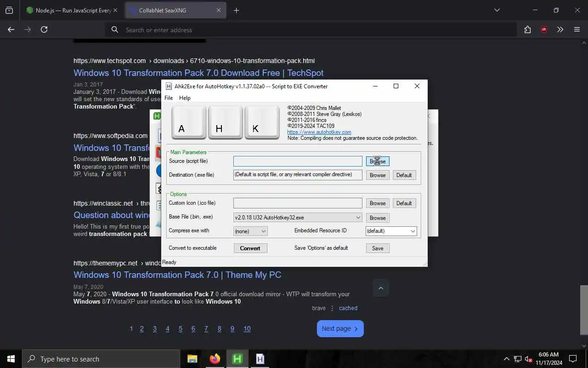This screenshot has width=588, height=368.
Task: Go to results page 8
Action: point(220,328)
